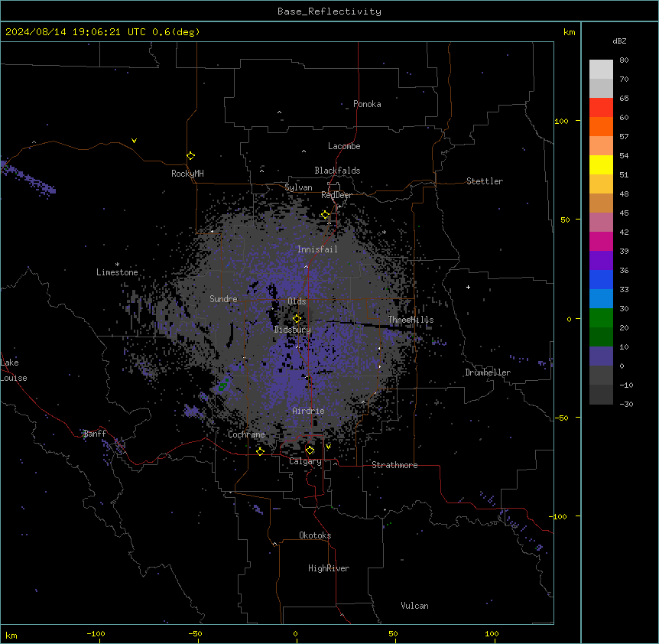Click the Lake Louise label
The image size is (659, 644).
tap(14, 370)
